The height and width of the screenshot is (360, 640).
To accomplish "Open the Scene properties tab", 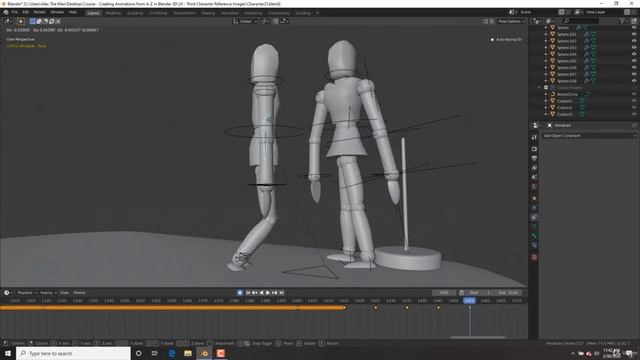I will (534, 177).
